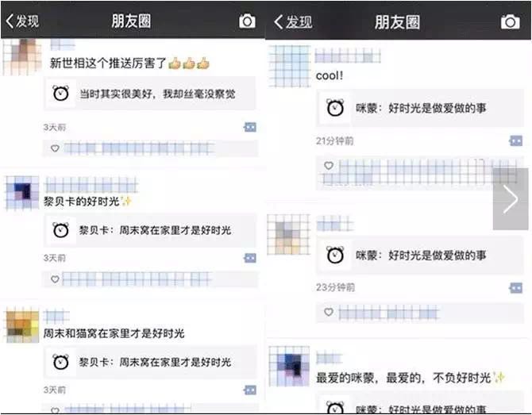Open comment menu under 黎贝卡的好时光 post
Screen dimensions: 532x415
point(250,258)
